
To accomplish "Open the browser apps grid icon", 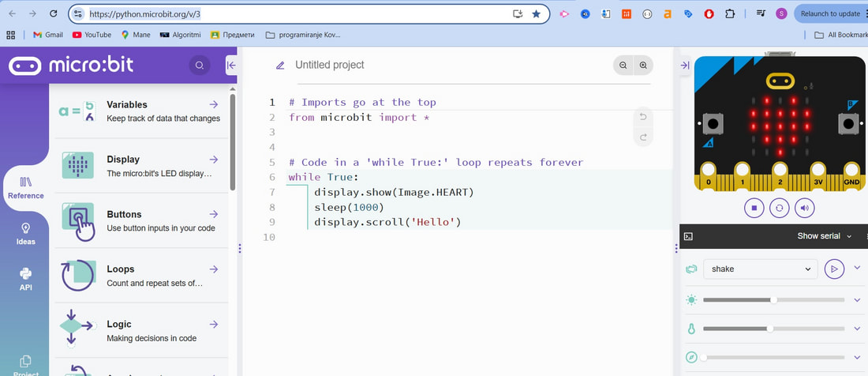I will [x=10, y=35].
